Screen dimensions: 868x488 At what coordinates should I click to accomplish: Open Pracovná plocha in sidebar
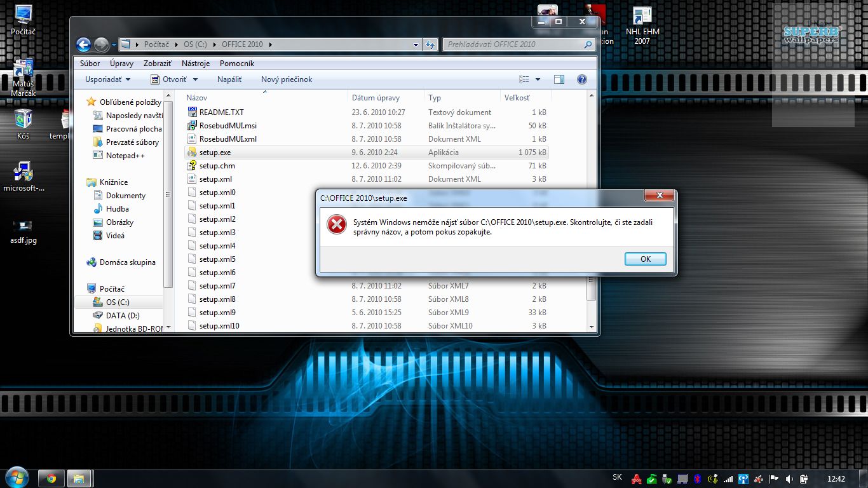133,129
